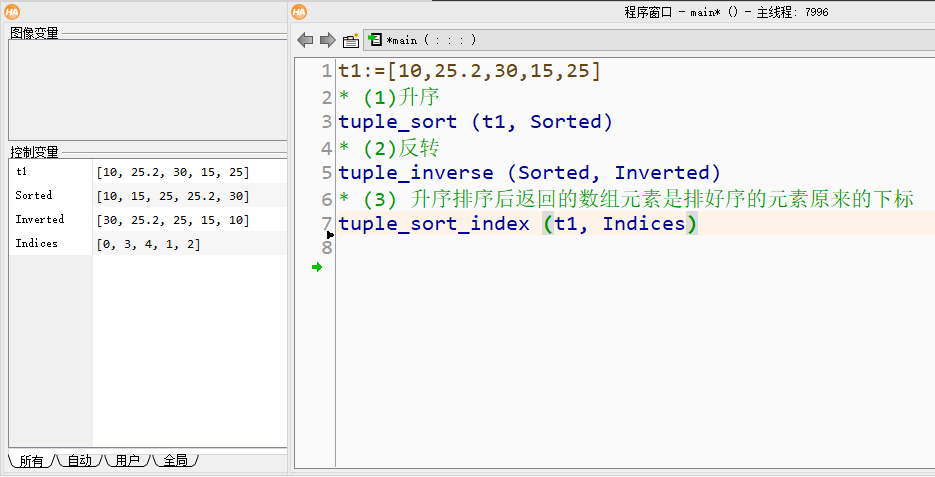Switch to the 用户 variables tab
935x477 pixels.
[128, 460]
